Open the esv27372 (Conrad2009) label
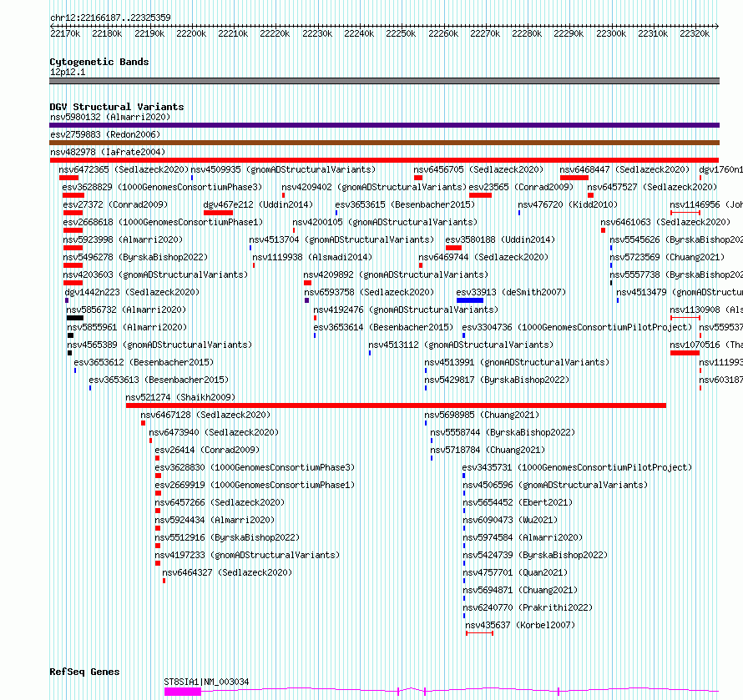The width and height of the screenshot is (743, 700). tap(115, 204)
